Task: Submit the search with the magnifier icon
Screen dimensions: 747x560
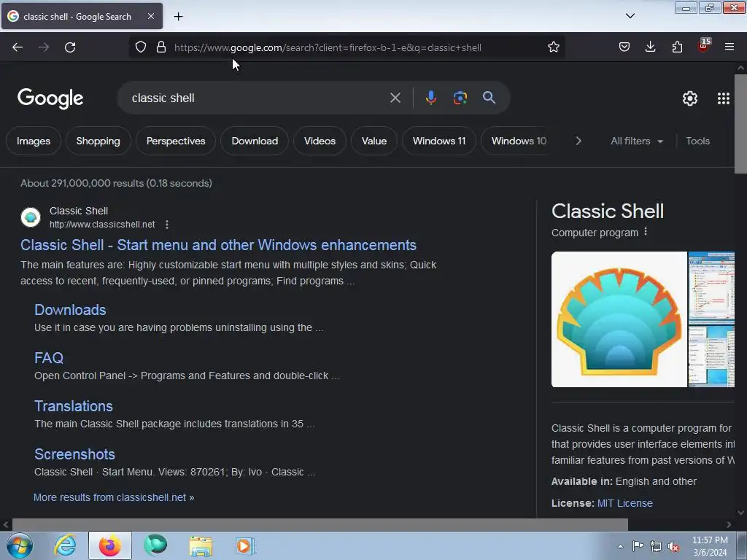Action: (x=489, y=98)
